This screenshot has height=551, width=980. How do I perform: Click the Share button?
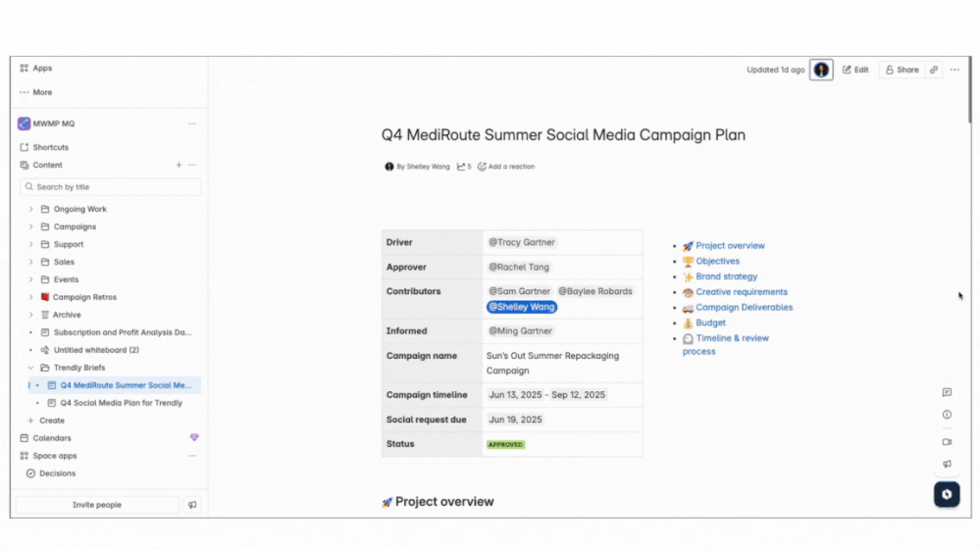tap(902, 70)
